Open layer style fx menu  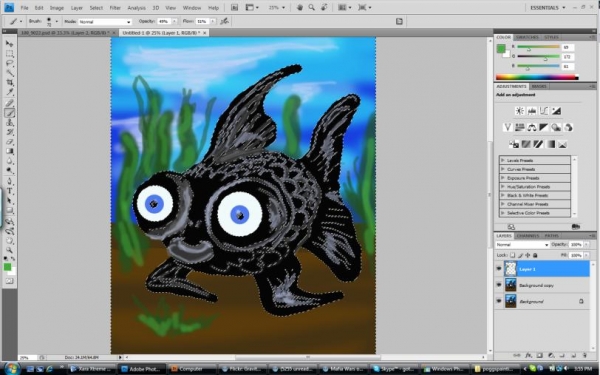tap(528, 355)
